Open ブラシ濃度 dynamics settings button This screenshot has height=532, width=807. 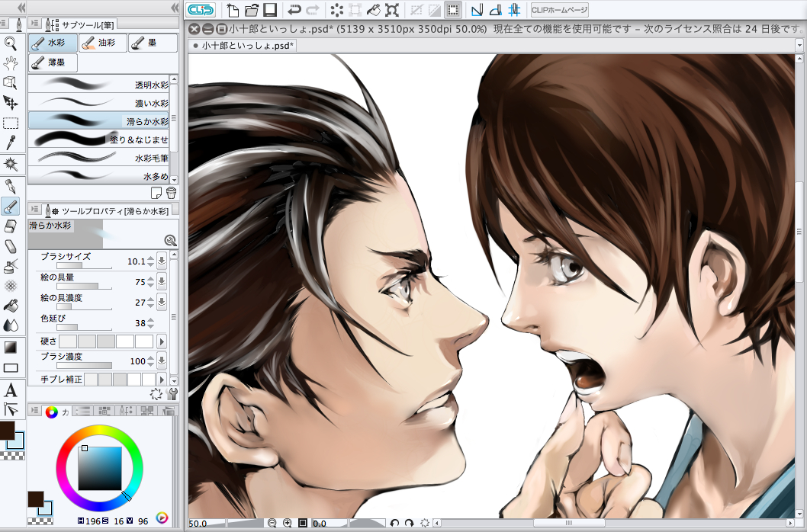click(x=162, y=361)
